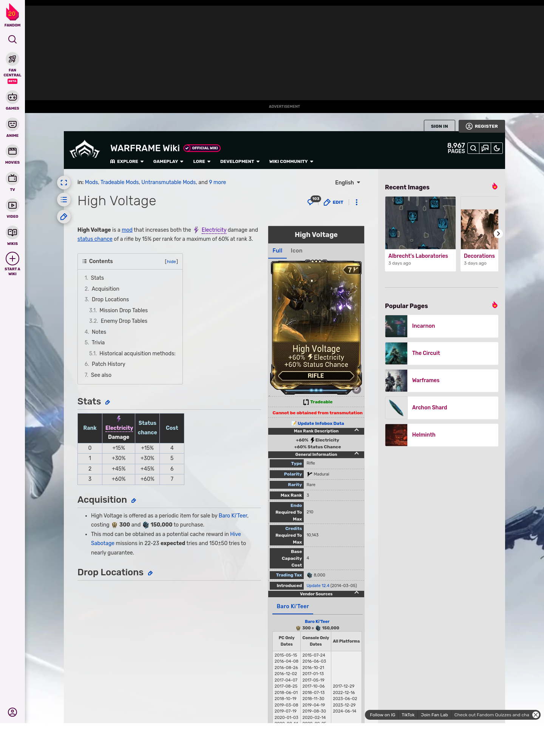Open the Electricity damage link in intro
Image resolution: width=544 pixels, height=756 pixels.
[x=214, y=230]
